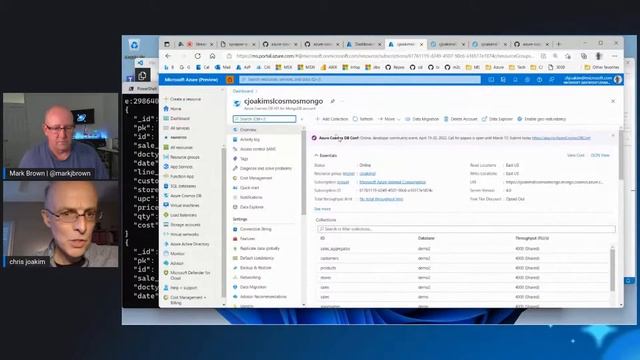640x360 pixels.
Task: Click the Search or filter collections field
Action: click(466, 229)
